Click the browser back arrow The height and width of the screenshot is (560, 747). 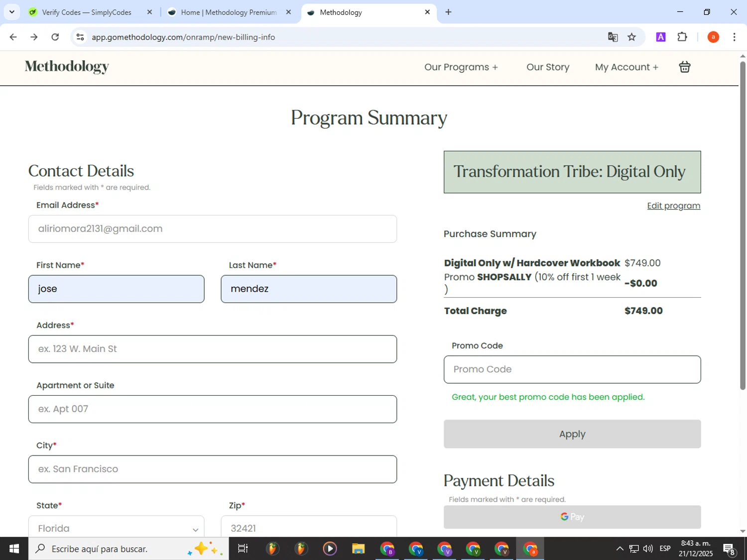(x=13, y=37)
